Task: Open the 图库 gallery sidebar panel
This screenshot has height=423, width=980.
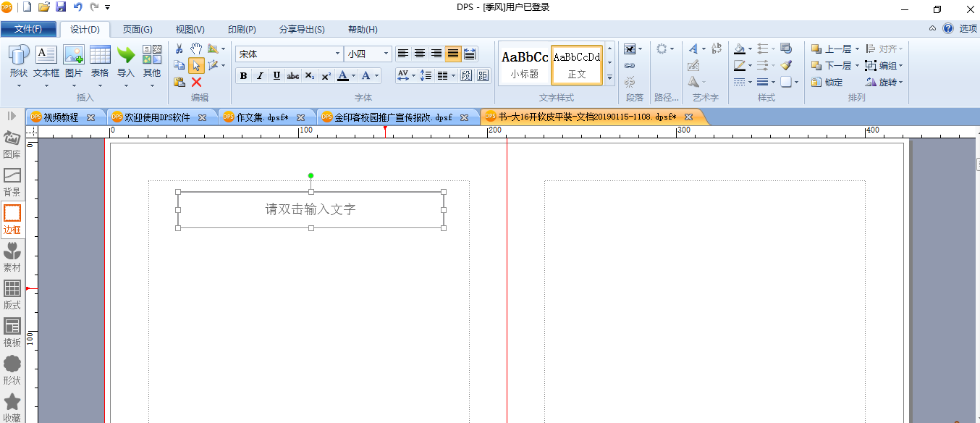Action: pyautogui.click(x=12, y=145)
